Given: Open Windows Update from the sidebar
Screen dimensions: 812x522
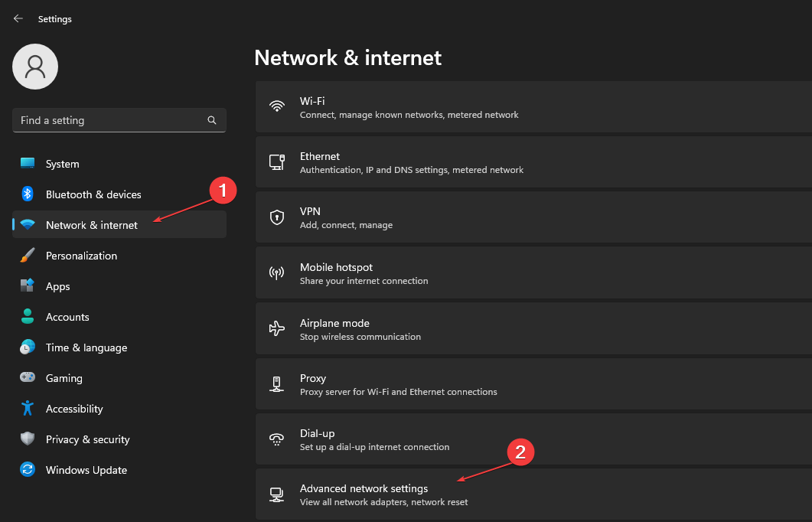Looking at the screenshot, I should coord(86,469).
